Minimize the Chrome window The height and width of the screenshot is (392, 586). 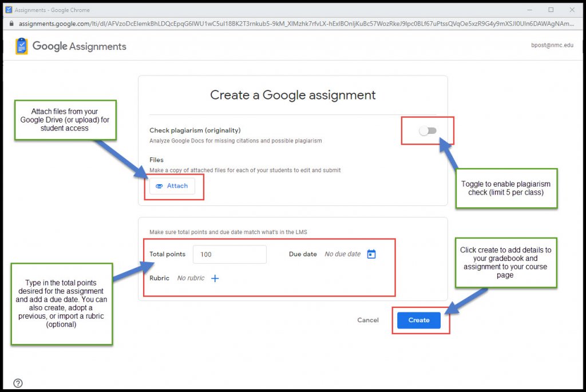(x=527, y=10)
